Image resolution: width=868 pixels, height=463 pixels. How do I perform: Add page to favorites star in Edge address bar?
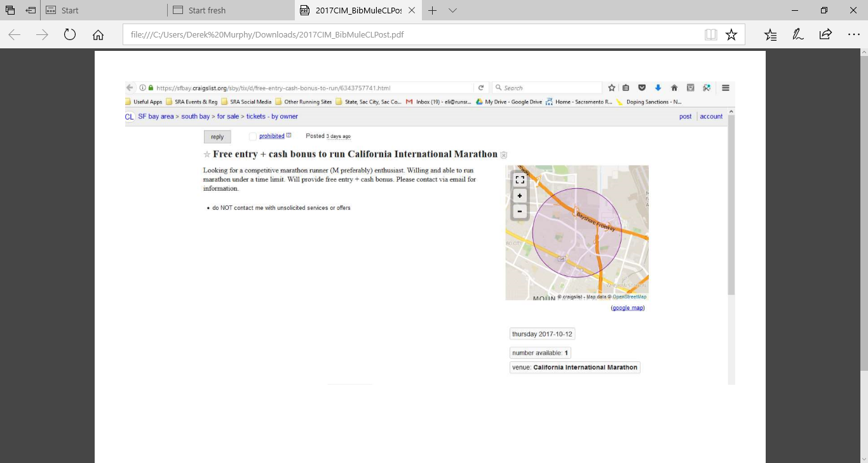731,35
